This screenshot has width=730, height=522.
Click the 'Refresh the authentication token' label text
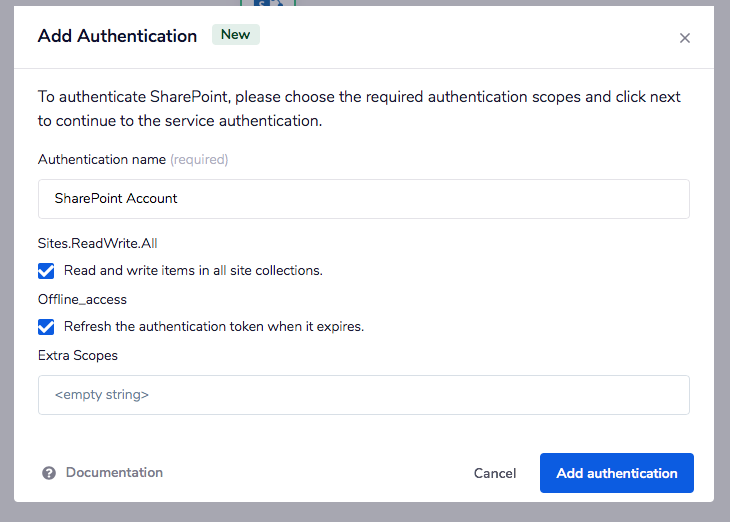[213, 327]
